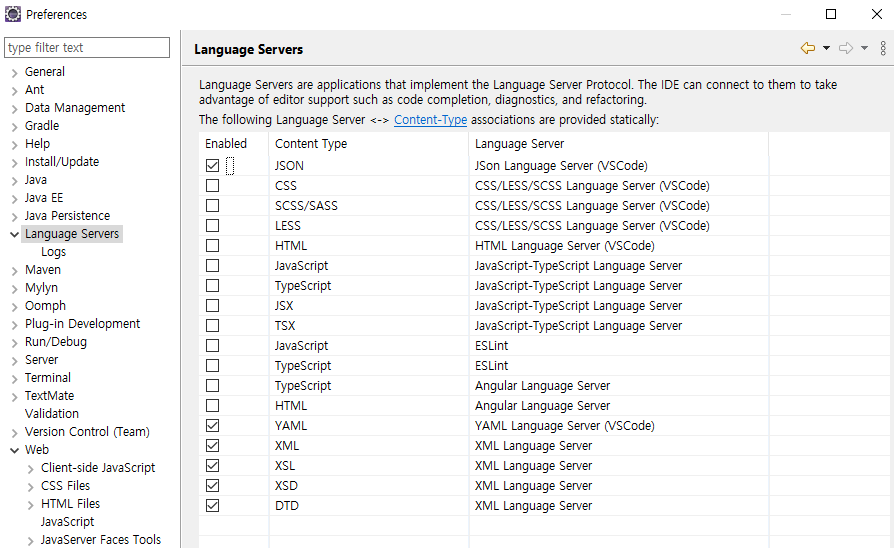The height and width of the screenshot is (548, 894).
Task: Open the back history dropdown arrow
Action: click(x=826, y=48)
